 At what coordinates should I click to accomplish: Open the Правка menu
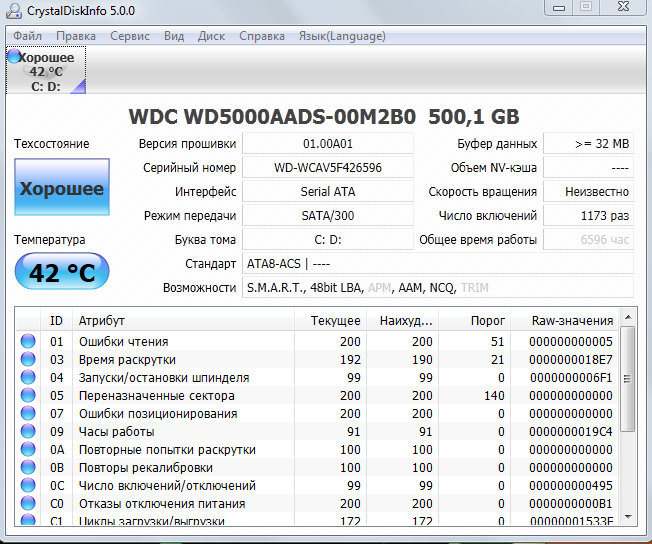click(x=76, y=36)
